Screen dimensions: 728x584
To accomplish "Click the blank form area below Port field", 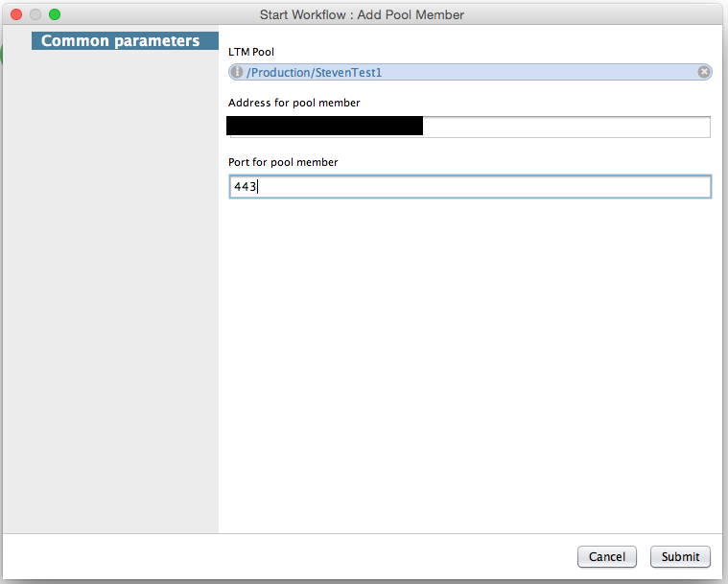I will tap(470, 364).
